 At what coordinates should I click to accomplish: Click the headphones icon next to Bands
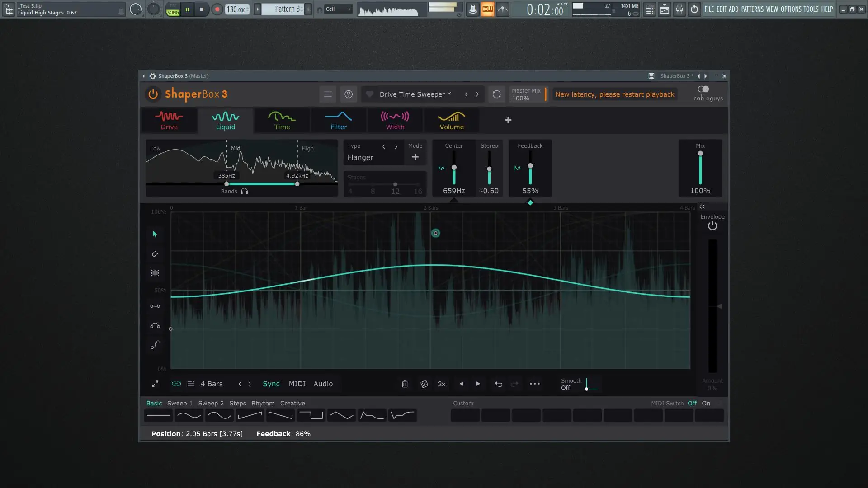click(245, 192)
